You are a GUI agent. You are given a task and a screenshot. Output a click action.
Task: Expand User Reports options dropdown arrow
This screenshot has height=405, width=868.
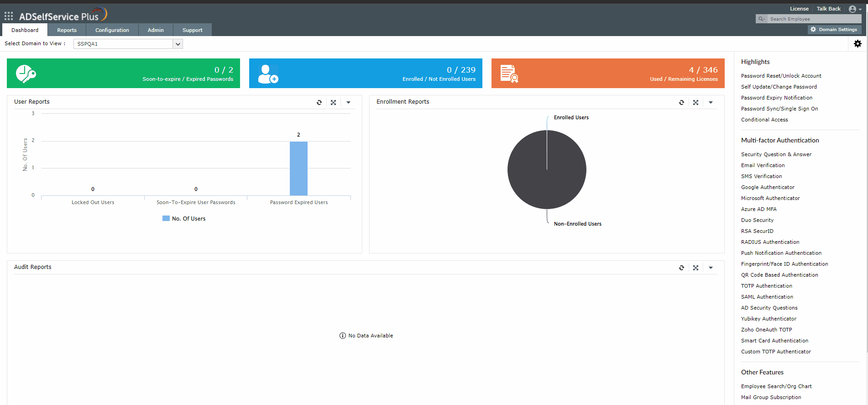click(348, 102)
